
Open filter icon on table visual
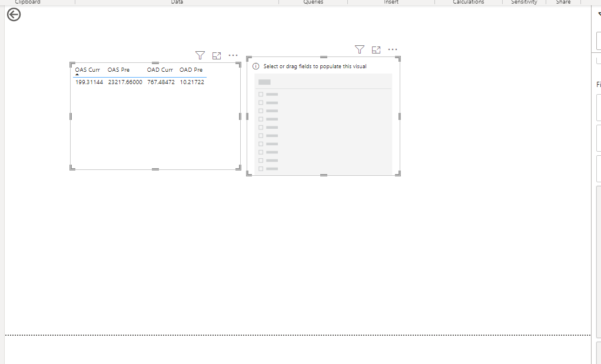[x=200, y=55]
